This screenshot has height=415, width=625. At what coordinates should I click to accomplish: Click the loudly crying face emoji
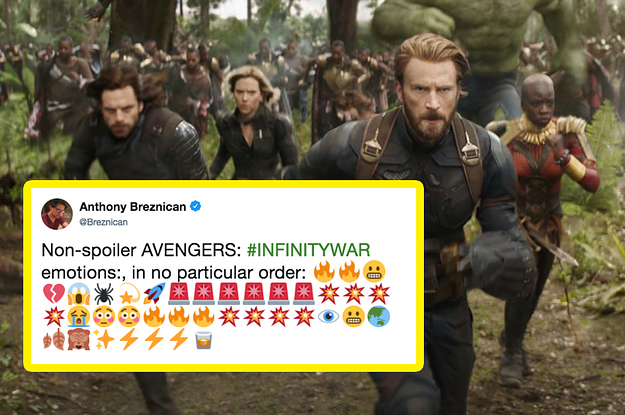79,317
